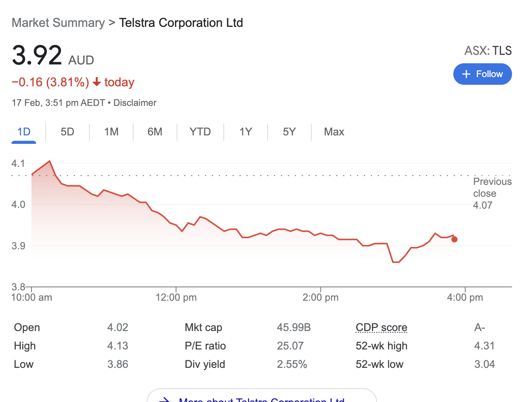Follow the Telstra stock
Screen dimensions: 532x402
482,74
